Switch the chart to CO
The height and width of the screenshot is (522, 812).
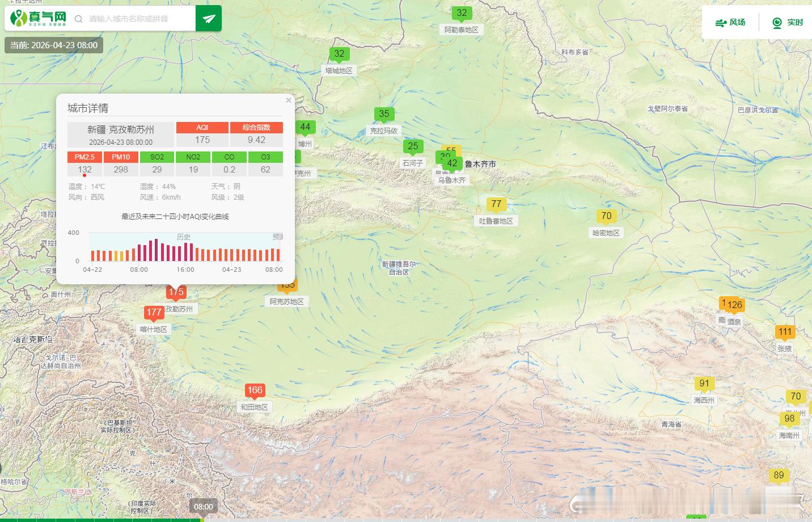tap(229, 157)
